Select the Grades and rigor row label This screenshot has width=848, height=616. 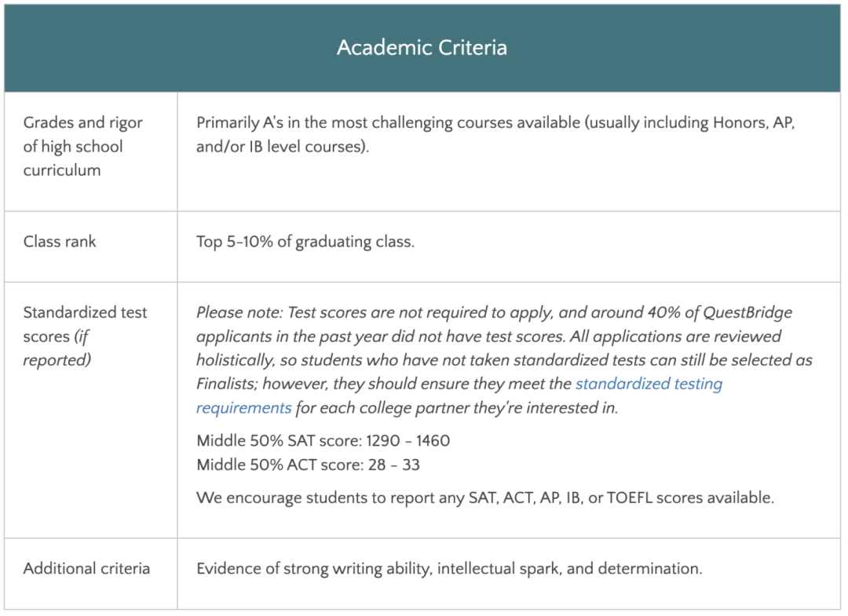tap(82, 146)
